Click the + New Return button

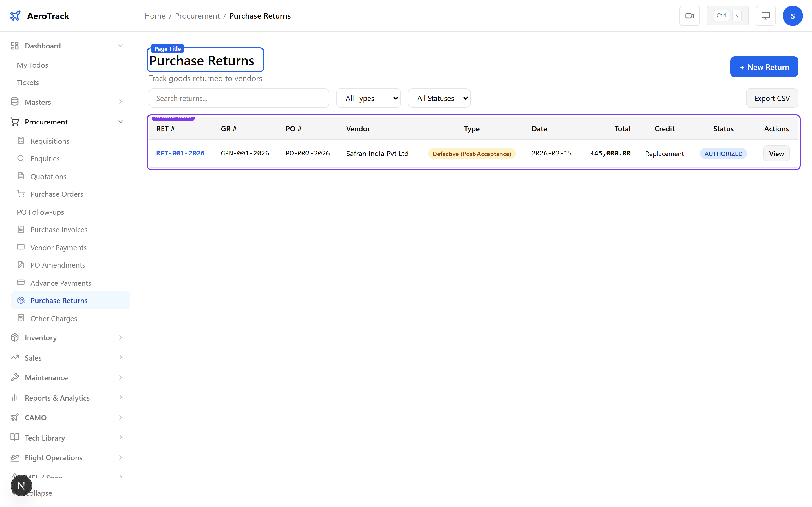coord(764,67)
